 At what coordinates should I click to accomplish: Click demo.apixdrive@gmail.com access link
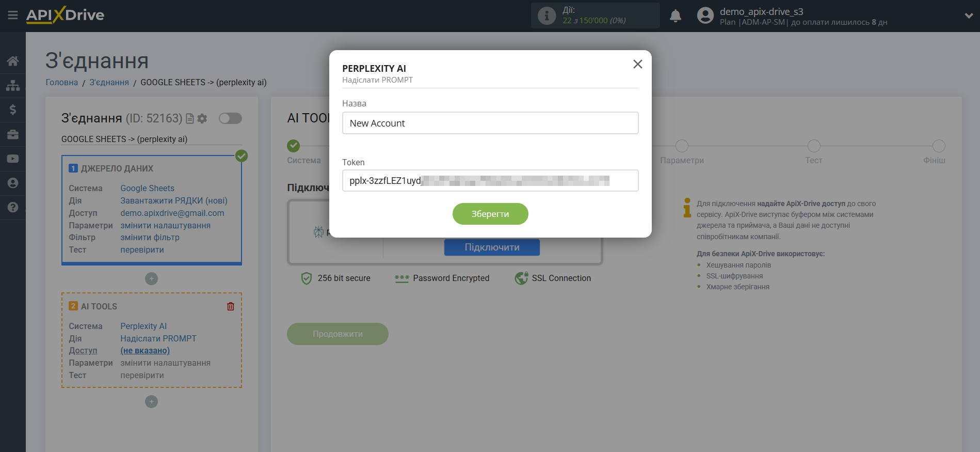coord(172,213)
